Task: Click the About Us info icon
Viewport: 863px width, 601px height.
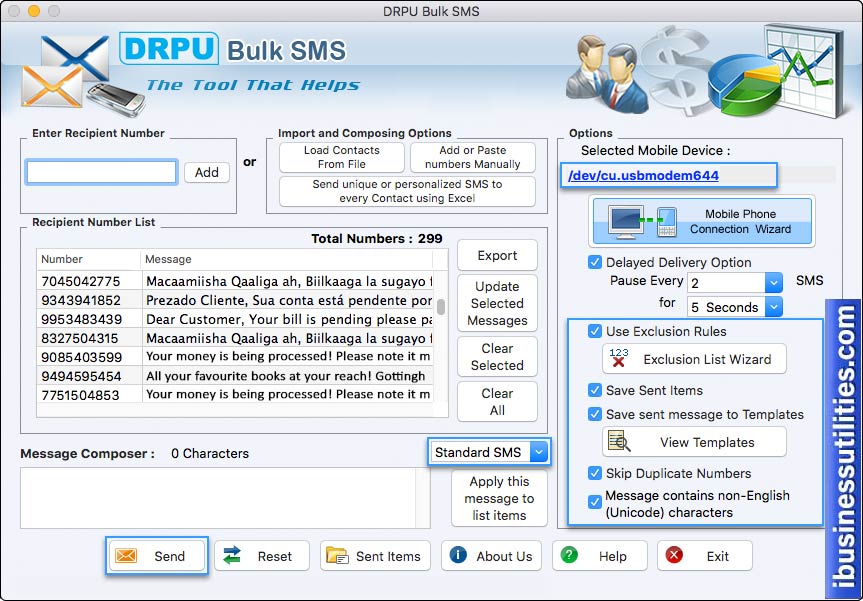Action: click(x=458, y=555)
